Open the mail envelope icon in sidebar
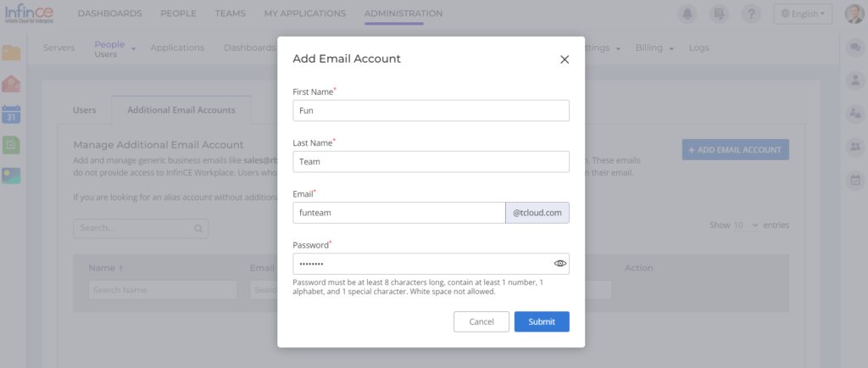Viewport: 868px width, 368px height. click(x=11, y=84)
